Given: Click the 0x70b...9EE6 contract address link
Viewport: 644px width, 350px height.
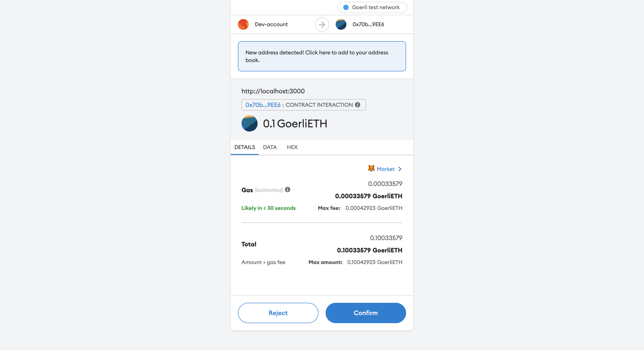Looking at the screenshot, I should click(263, 105).
